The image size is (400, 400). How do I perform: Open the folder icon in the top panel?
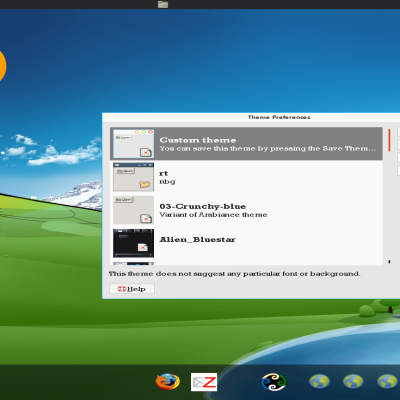point(163,4)
